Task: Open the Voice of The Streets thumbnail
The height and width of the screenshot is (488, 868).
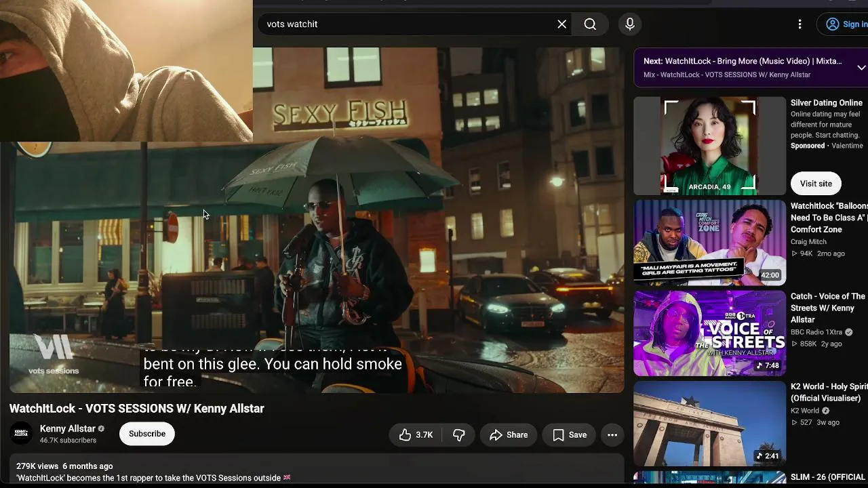Action: (710, 333)
